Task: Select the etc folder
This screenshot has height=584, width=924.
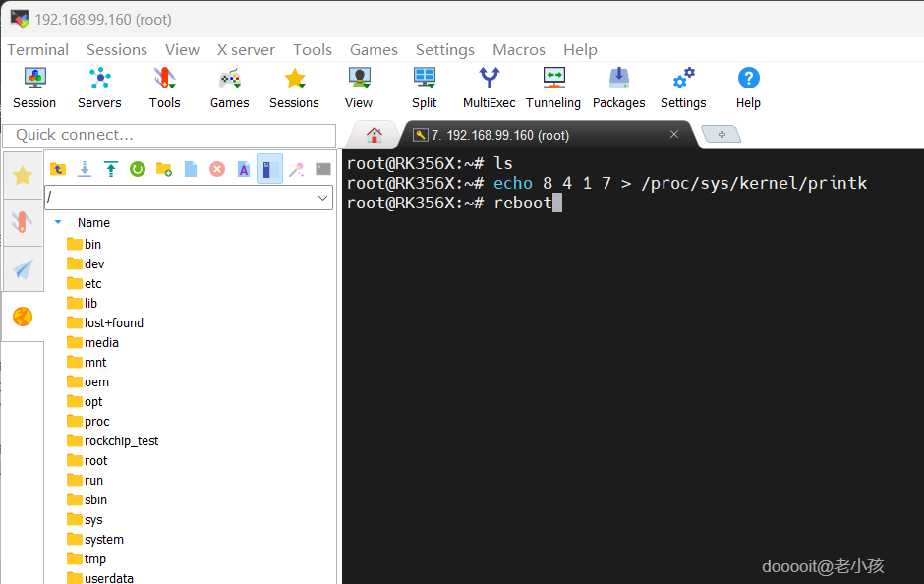Action: point(85,283)
